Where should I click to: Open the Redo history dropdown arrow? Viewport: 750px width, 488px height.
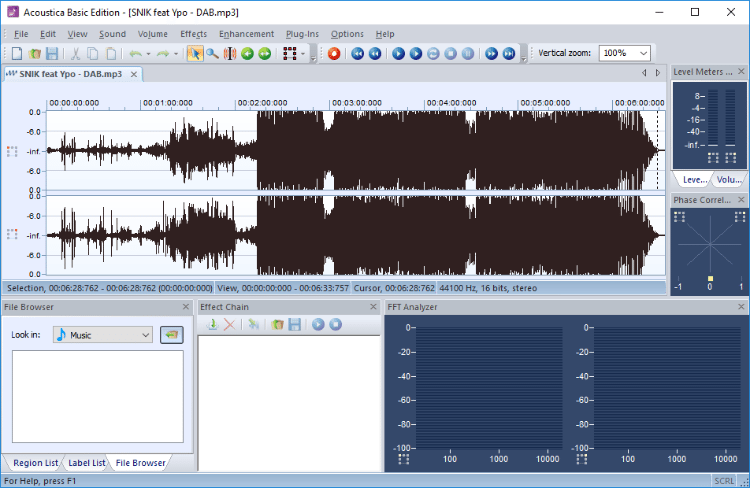(176, 54)
